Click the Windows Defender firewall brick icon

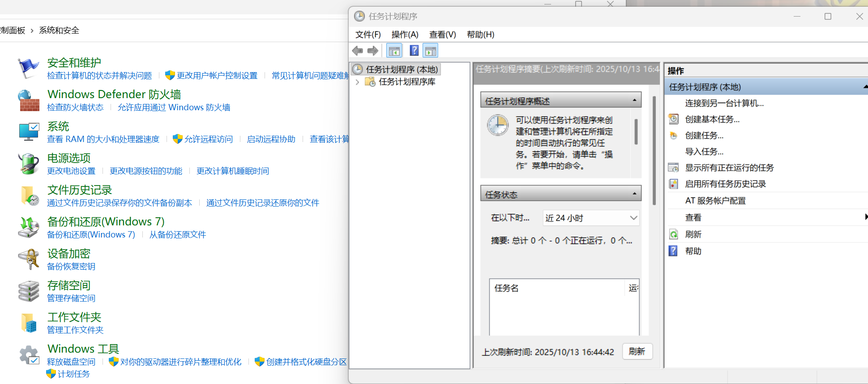click(x=29, y=100)
